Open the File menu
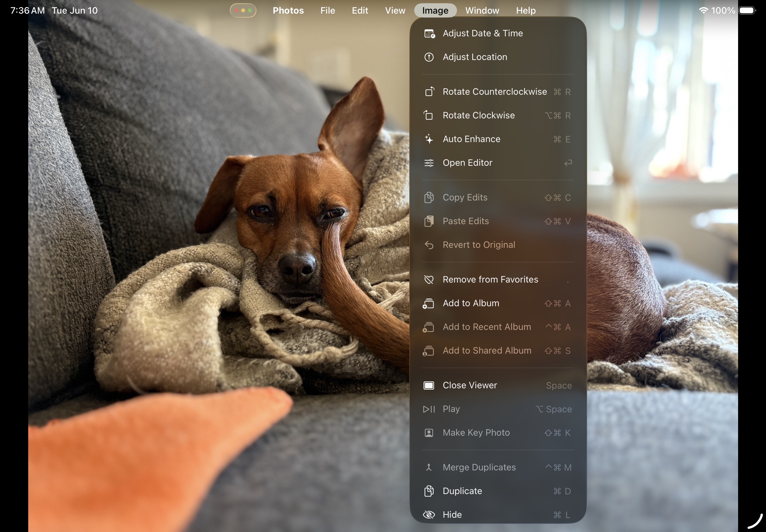 coord(327,11)
